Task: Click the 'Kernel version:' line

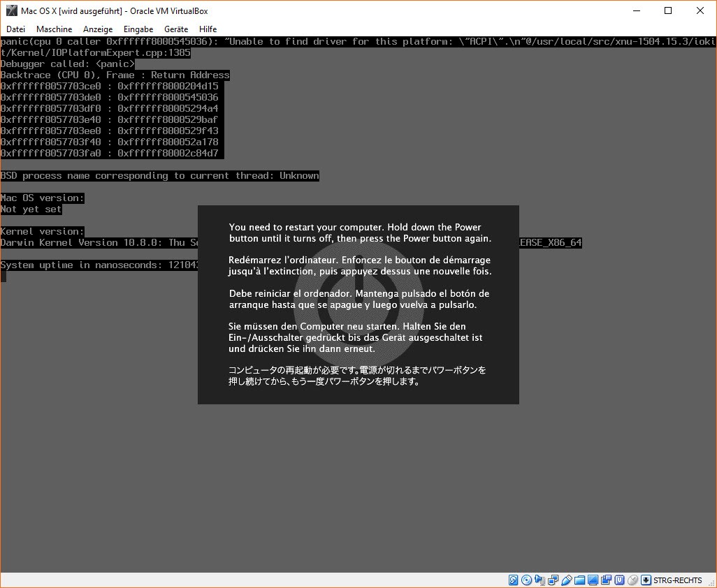Action: point(42,232)
